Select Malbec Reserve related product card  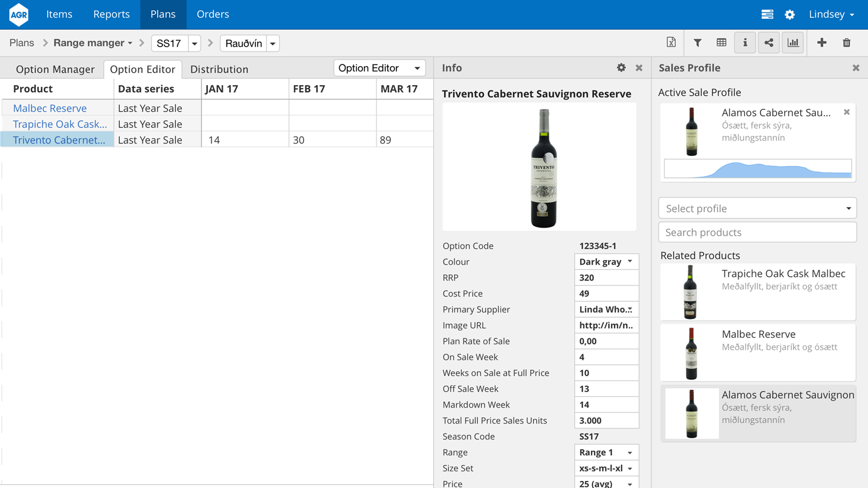click(758, 353)
